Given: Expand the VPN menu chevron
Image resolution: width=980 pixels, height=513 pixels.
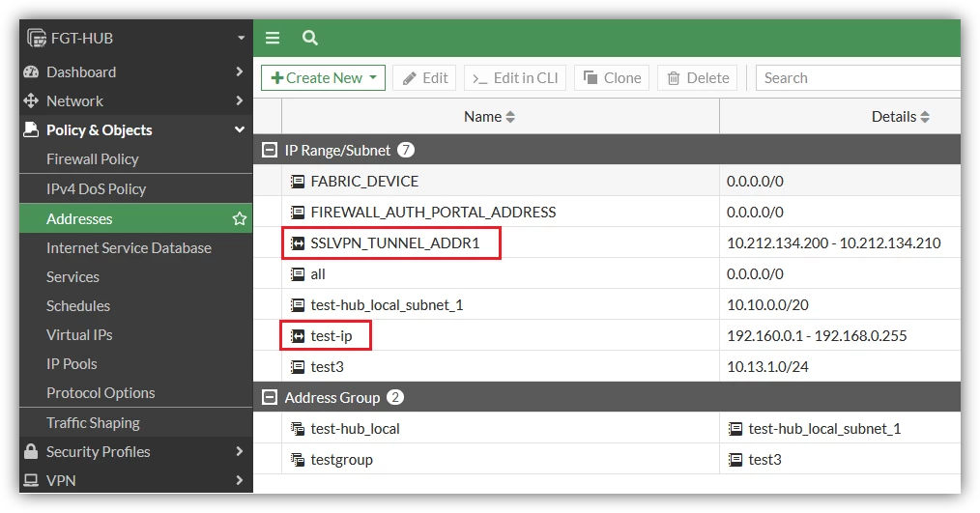Looking at the screenshot, I should (x=240, y=480).
